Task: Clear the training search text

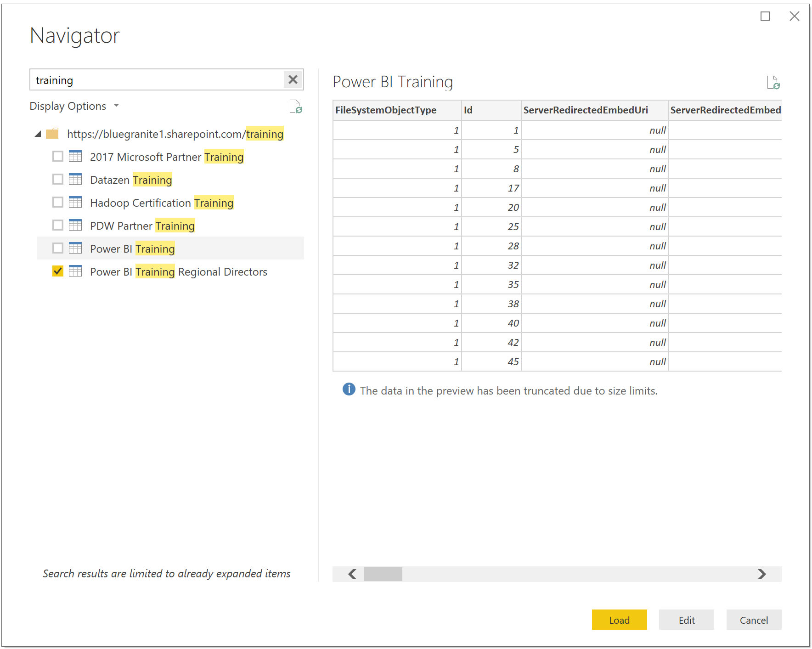Action: coord(293,80)
